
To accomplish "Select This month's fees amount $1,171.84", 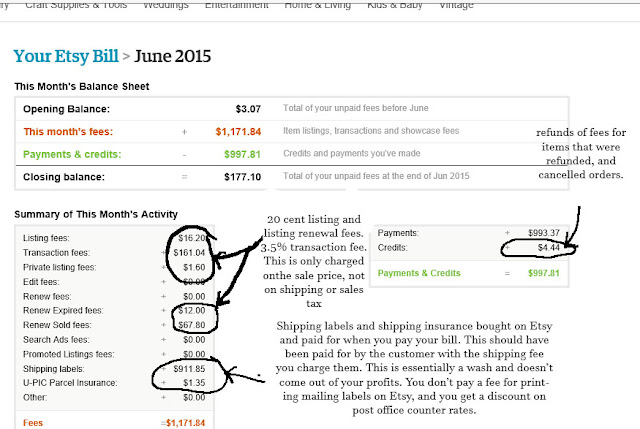I will pyautogui.click(x=238, y=132).
